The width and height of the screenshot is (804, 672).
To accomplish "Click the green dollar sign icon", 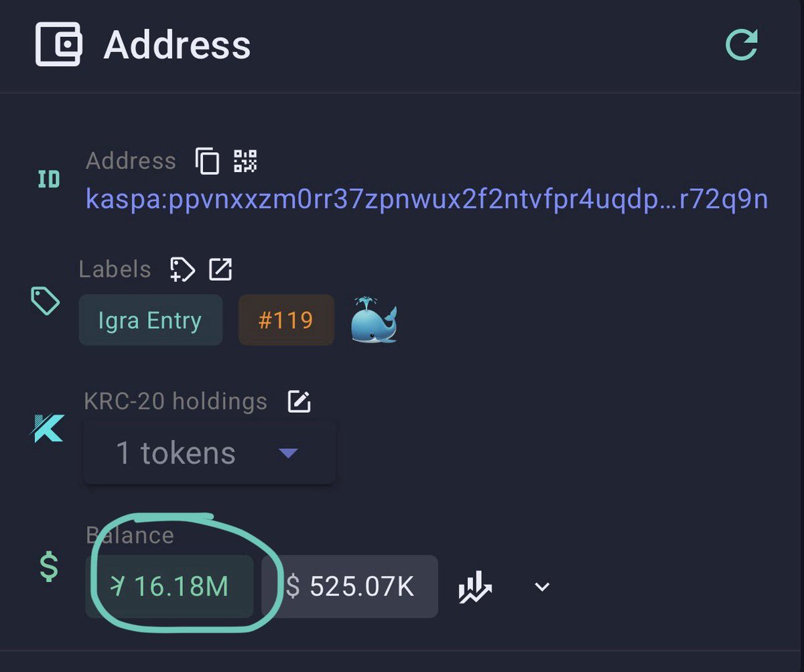I will 48,567.
